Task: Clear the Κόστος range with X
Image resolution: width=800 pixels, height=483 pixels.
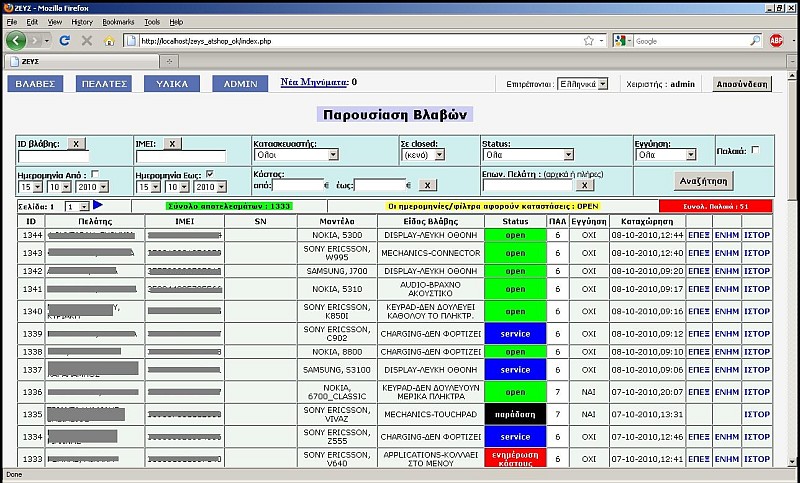Action: tap(428, 185)
